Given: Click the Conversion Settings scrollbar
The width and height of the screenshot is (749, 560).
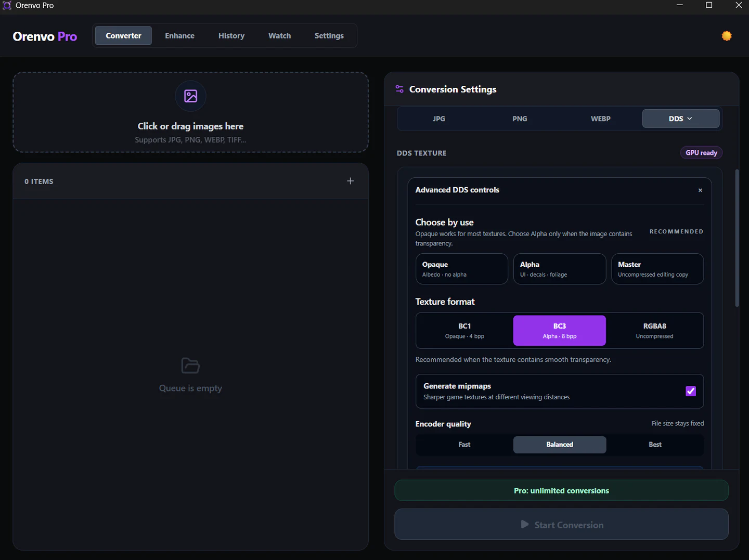Looking at the screenshot, I should [x=737, y=238].
